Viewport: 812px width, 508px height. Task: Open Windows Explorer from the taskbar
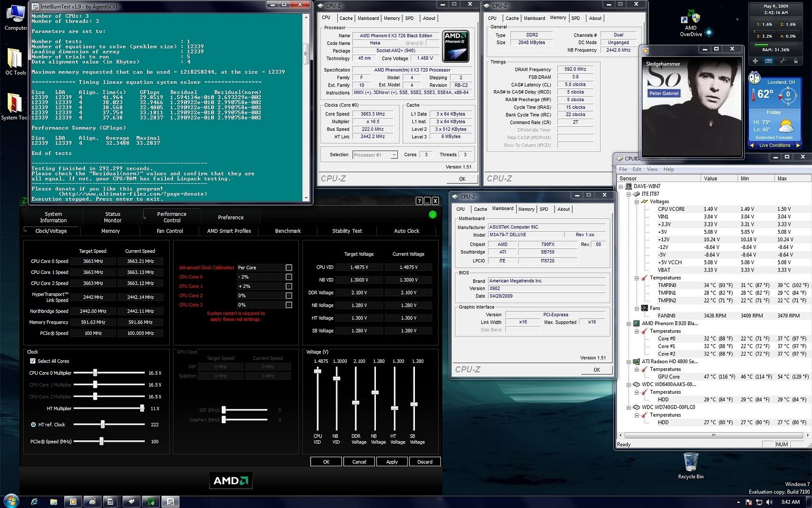click(x=54, y=502)
